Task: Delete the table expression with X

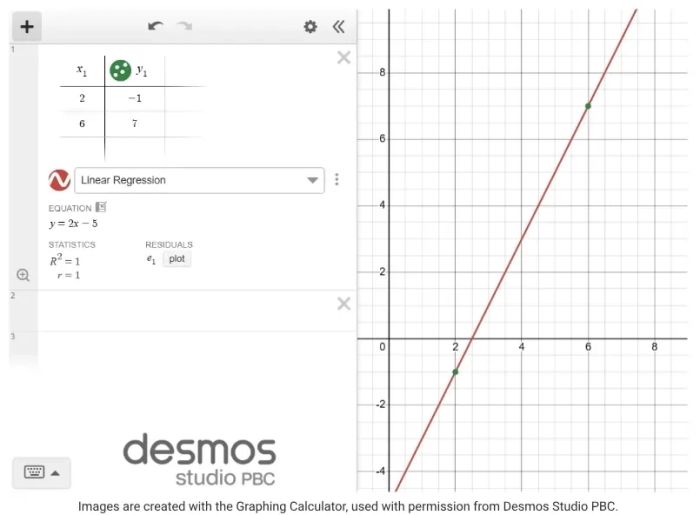Action: coord(344,57)
